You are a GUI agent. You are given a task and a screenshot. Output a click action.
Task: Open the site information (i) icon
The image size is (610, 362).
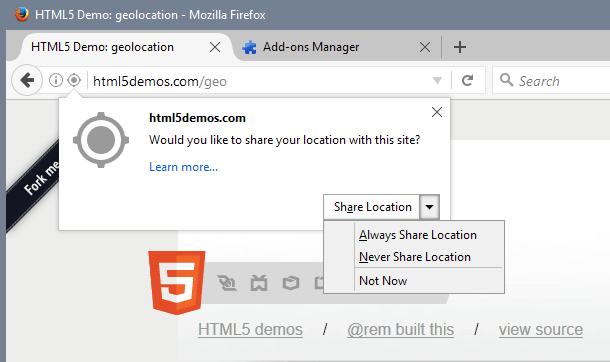pos(56,80)
